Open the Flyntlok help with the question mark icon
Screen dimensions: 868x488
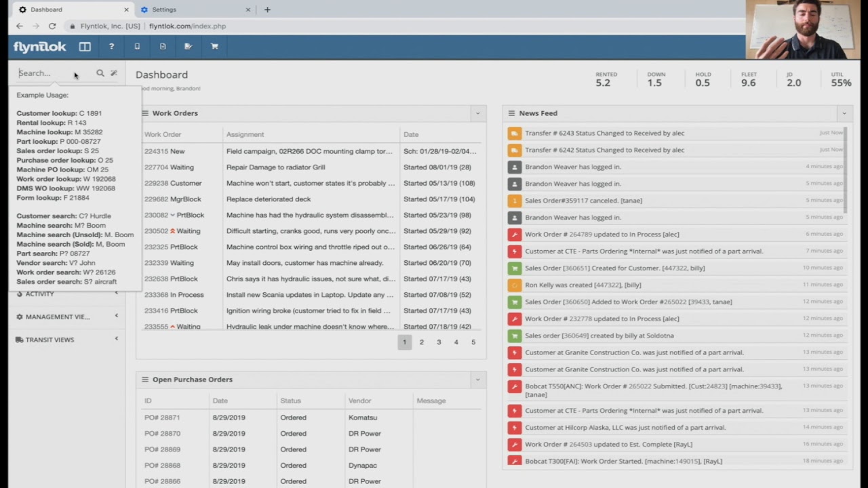[x=111, y=46]
